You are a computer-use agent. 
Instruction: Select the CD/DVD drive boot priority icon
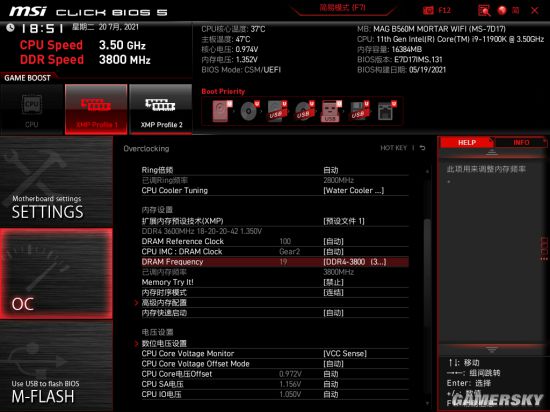point(249,112)
